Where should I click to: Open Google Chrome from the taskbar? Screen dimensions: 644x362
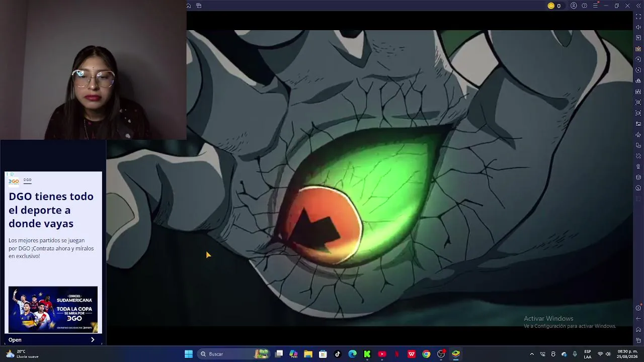pyautogui.click(x=426, y=354)
